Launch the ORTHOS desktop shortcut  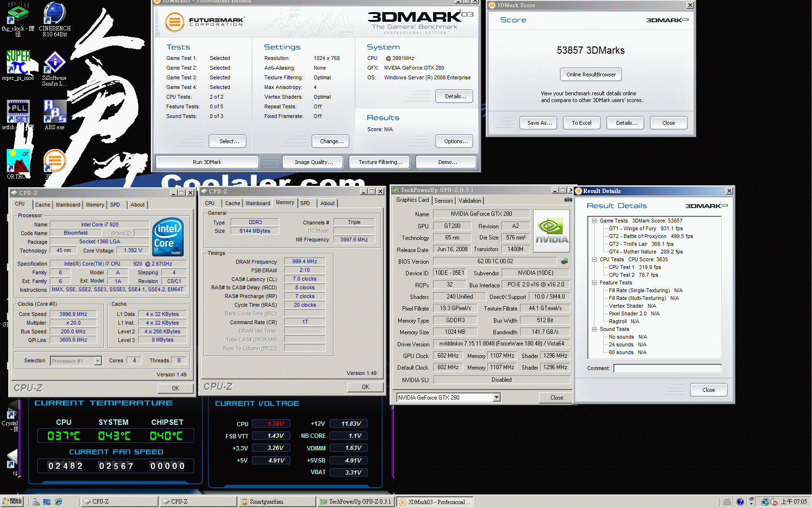pyautogui.click(x=18, y=164)
